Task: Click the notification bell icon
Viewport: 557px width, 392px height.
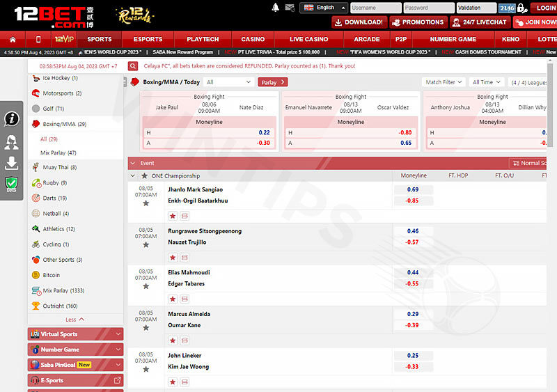Action: 275,8
